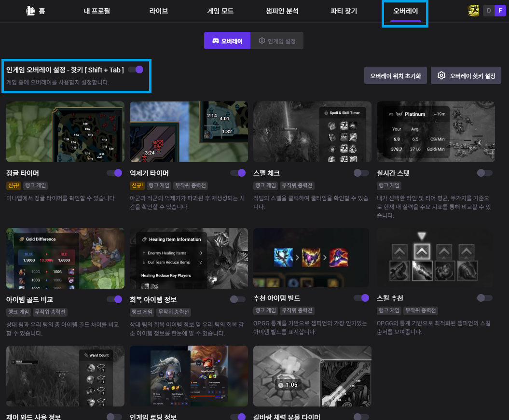Screen dimensions: 509x420
Task: Open 오버레이 핫키 설정 button
Action: pos(466,75)
